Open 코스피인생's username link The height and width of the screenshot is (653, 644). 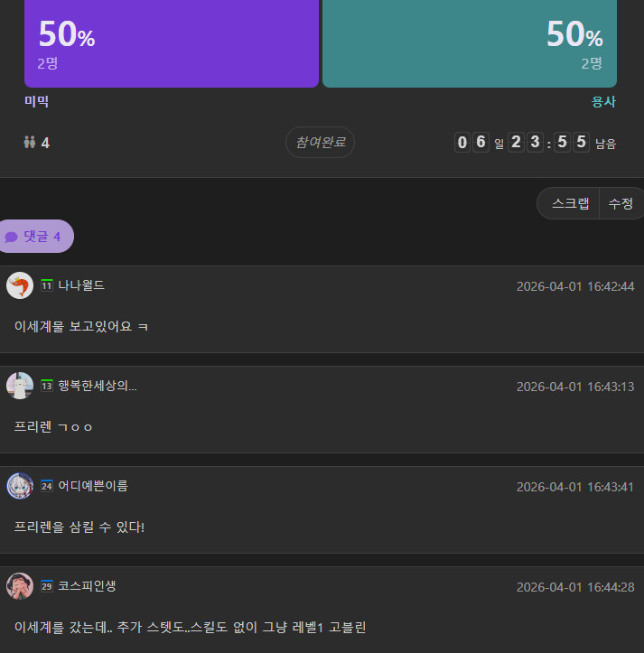87,586
